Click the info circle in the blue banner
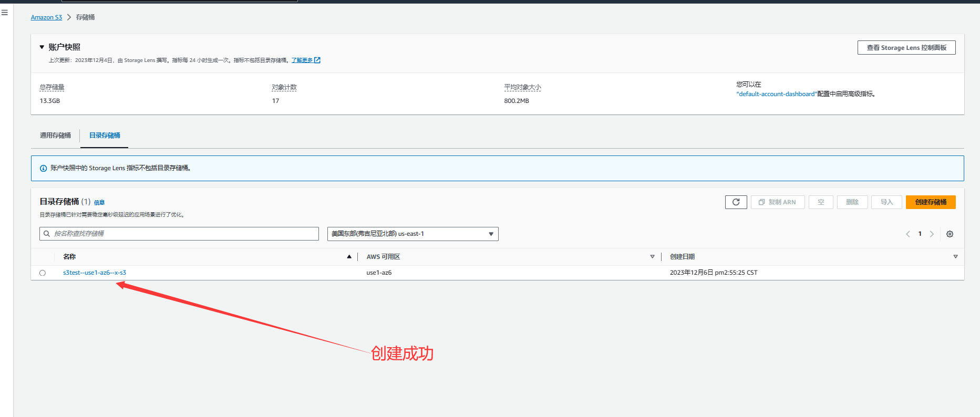 click(x=44, y=169)
